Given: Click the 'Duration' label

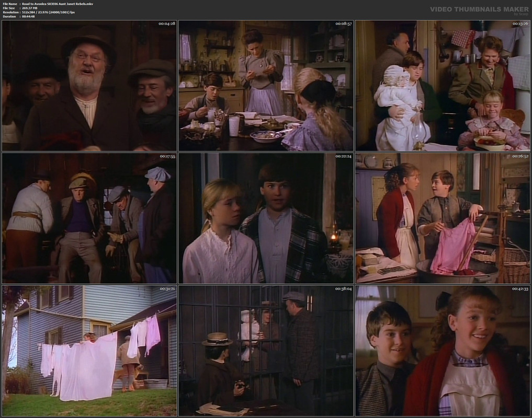Looking at the screenshot, I should tap(9, 16).
